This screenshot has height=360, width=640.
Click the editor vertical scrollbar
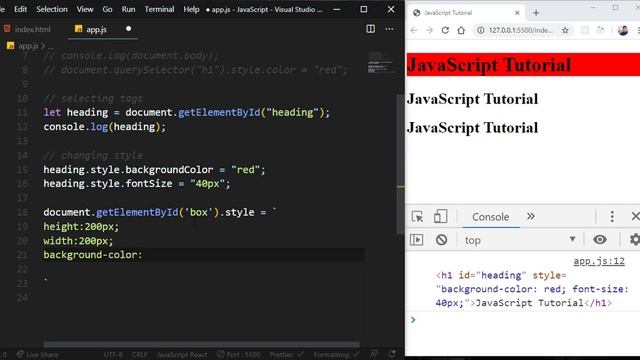(400, 164)
